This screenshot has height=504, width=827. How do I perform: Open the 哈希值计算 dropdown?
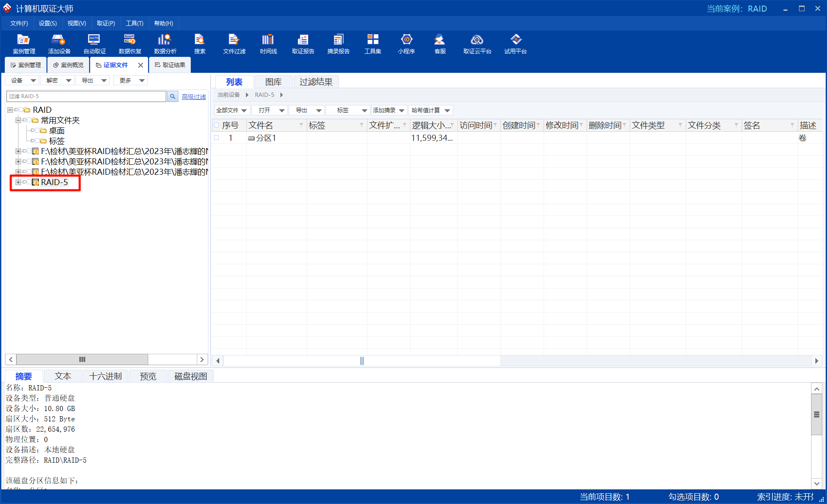pyautogui.click(x=430, y=110)
